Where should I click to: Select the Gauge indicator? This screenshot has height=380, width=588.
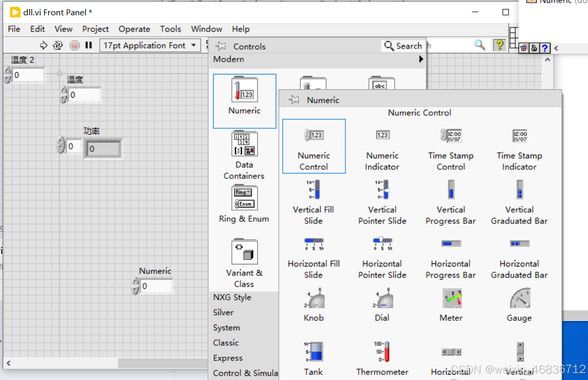point(519,305)
